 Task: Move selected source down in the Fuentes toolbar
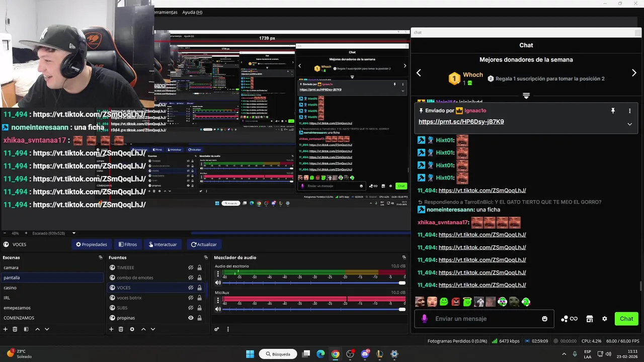[x=153, y=329]
